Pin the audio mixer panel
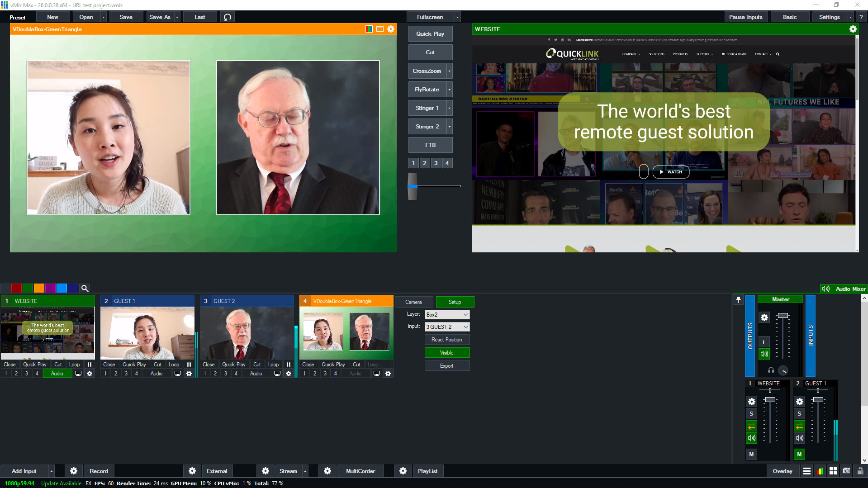Image resolution: width=868 pixels, height=488 pixels. click(x=738, y=300)
